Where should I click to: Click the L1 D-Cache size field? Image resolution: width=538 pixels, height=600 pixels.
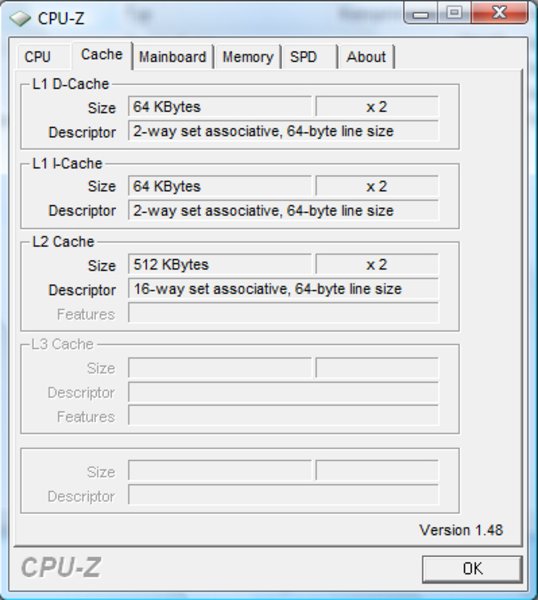coord(220,106)
